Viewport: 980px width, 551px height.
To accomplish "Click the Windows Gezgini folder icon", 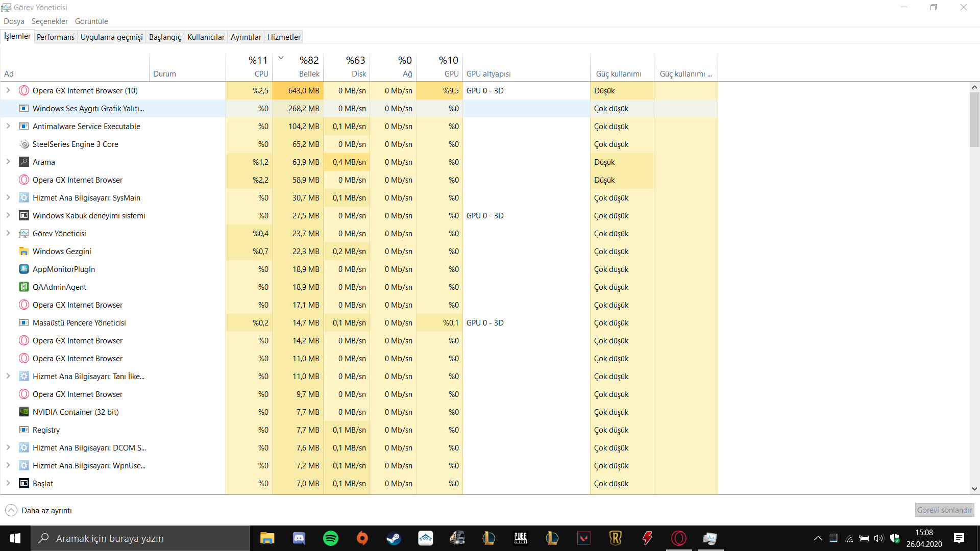I will pyautogui.click(x=24, y=252).
